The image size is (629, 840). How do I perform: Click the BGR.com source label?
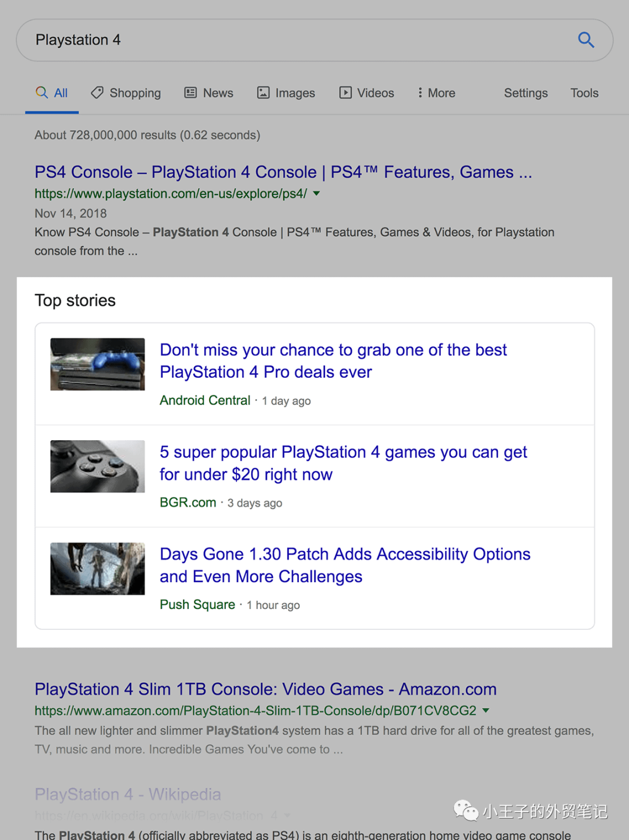point(188,502)
